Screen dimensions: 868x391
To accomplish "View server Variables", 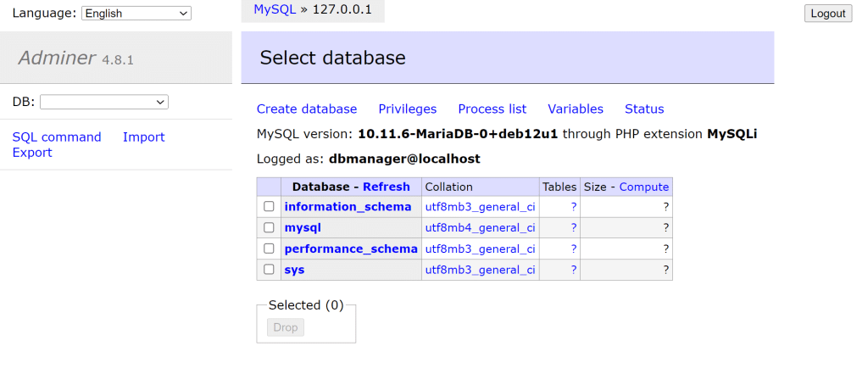I will pyautogui.click(x=576, y=109).
